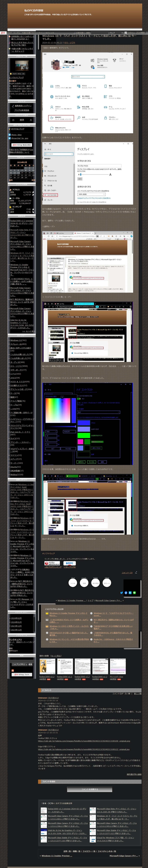The width and height of the screenshot is (148, 868).
Task: Click ブログの新規登録 link
Action: tap(22, 110)
